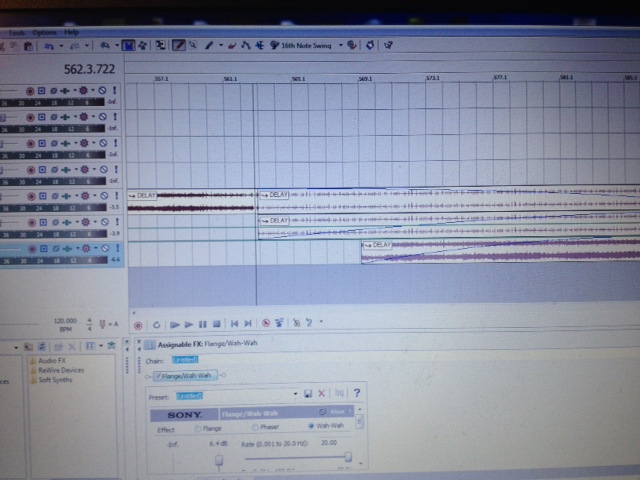The width and height of the screenshot is (640, 480).
Task: Select the Phaser effect radio button
Action: point(255,427)
